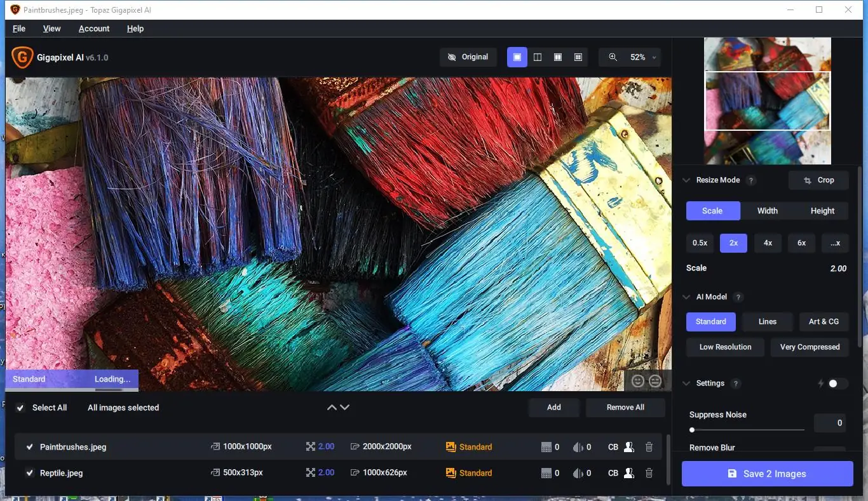Select the comparison grid view icon
This screenshot has width=868, height=501.
(x=578, y=57)
